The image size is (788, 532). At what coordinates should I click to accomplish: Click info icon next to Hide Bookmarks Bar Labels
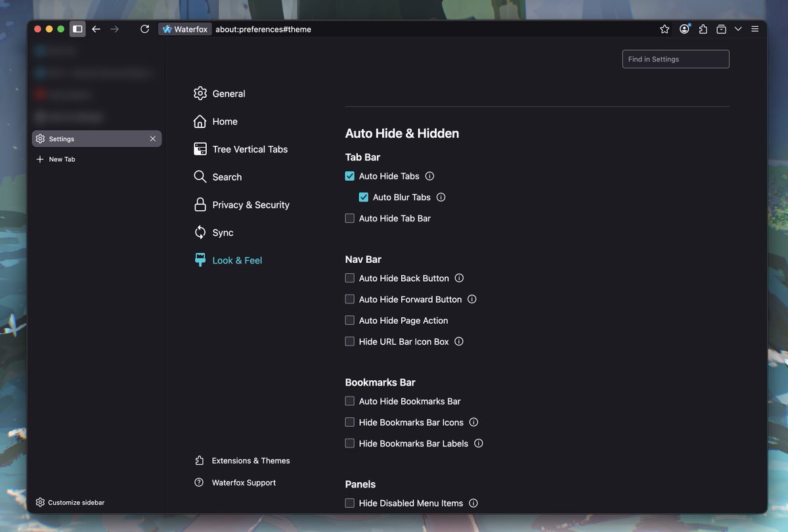[x=479, y=443]
